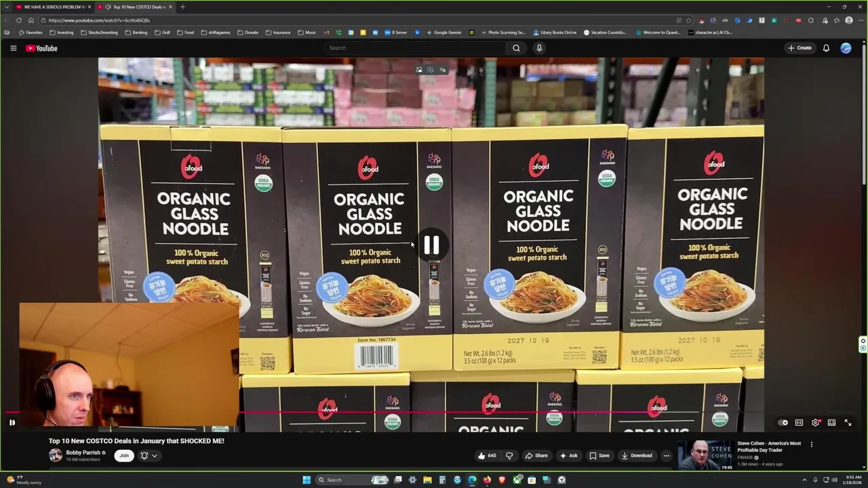Screen dimensions: 868x488
Task: Open the weather widget showing Mostly sunny
Action: (x=24, y=480)
